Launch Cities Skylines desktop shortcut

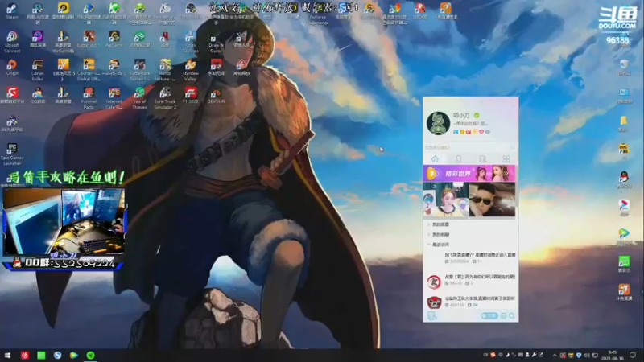(x=190, y=42)
